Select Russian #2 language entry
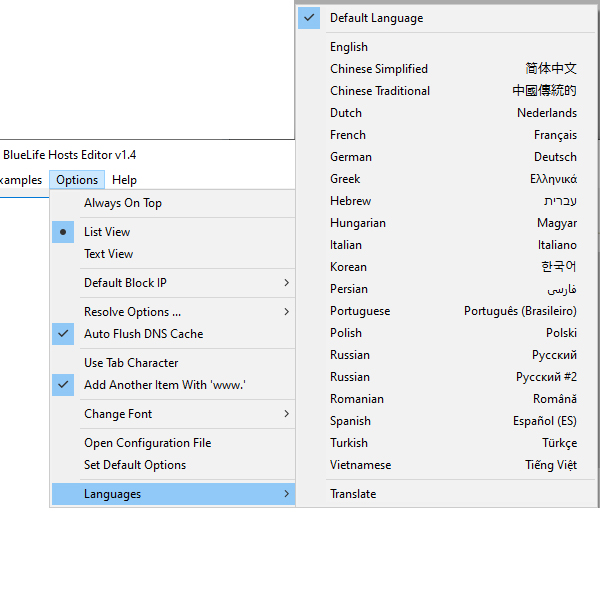 pyautogui.click(x=447, y=377)
